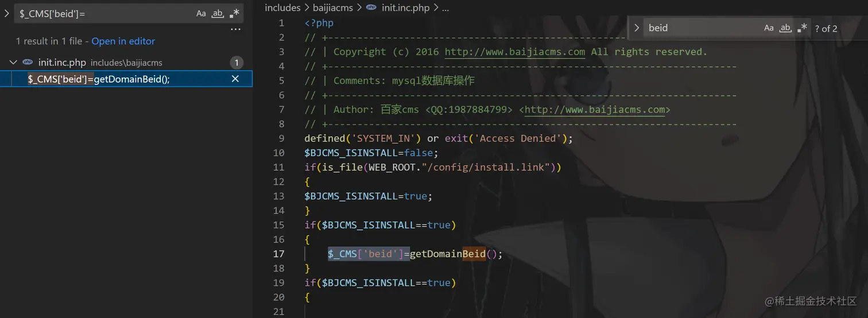This screenshot has height=318, width=868.
Task: Toggle Use Regular Expression in the editor find widget
Action: click(x=802, y=28)
